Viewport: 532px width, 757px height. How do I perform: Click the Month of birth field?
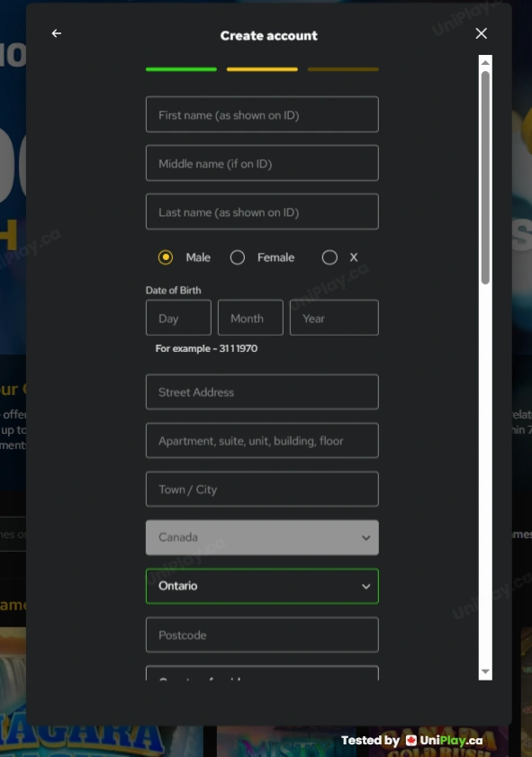tap(250, 318)
